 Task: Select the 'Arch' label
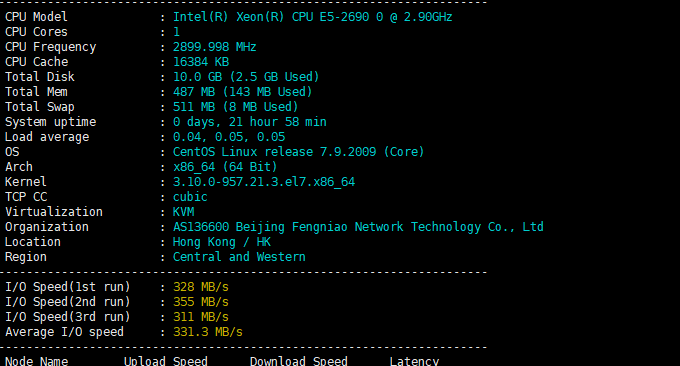[19, 167]
